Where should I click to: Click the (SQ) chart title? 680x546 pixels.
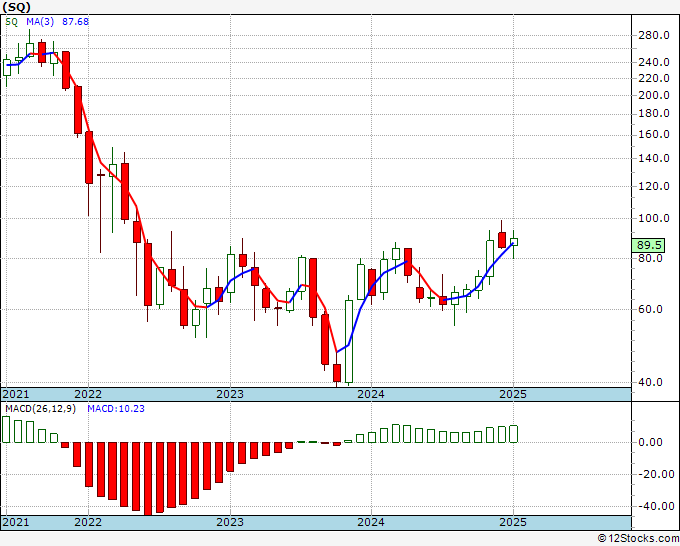[x=16, y=7]
